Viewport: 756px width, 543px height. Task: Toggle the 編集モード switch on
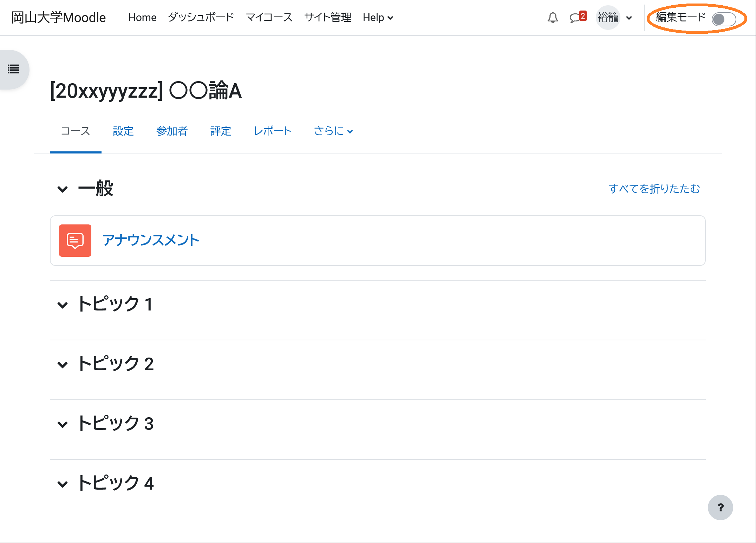(x=724, y=19)
